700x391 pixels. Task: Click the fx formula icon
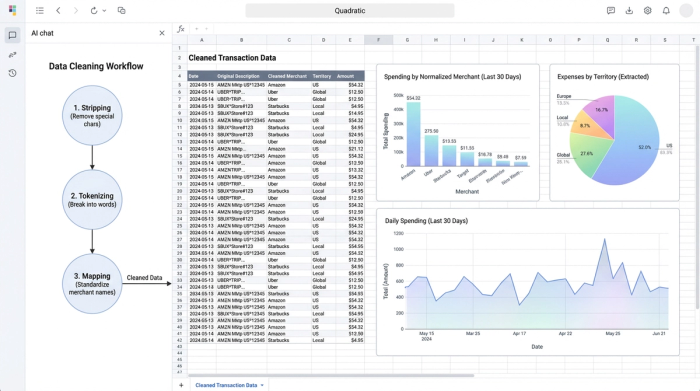pos(181,29)
